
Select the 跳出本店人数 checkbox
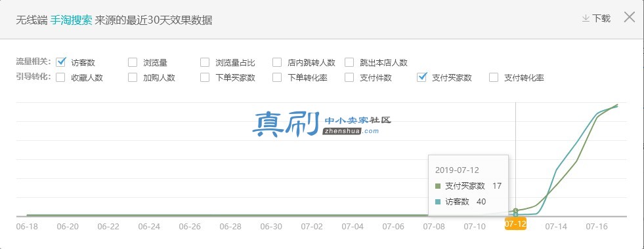(349, 63)
